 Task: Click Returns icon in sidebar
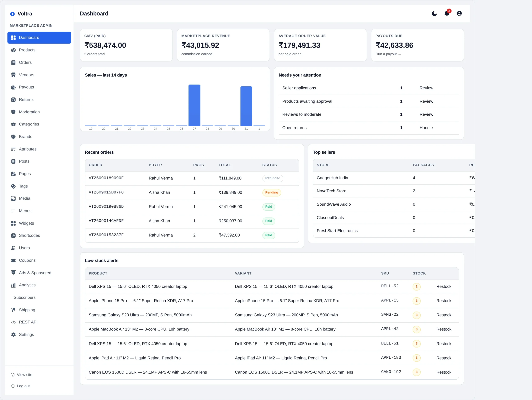[14, 99]
